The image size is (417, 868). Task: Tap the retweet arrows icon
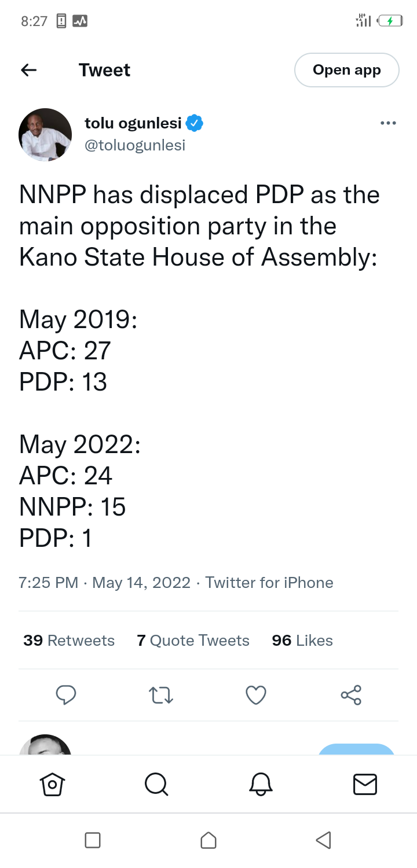(x=161, y=694)
